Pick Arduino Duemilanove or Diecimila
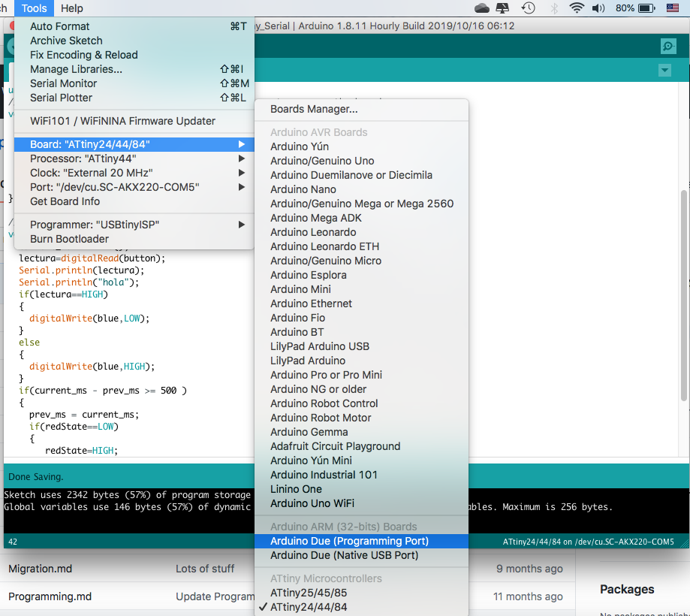Image resolution: width=690 pixels, height=616 pixels. pos(361,175)
